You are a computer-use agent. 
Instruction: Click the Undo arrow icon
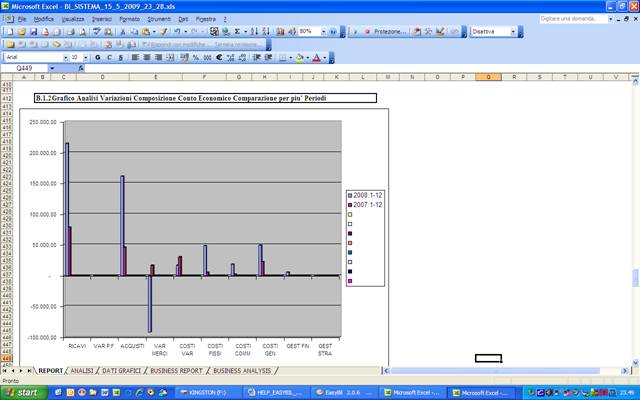[x=179, y=32]
